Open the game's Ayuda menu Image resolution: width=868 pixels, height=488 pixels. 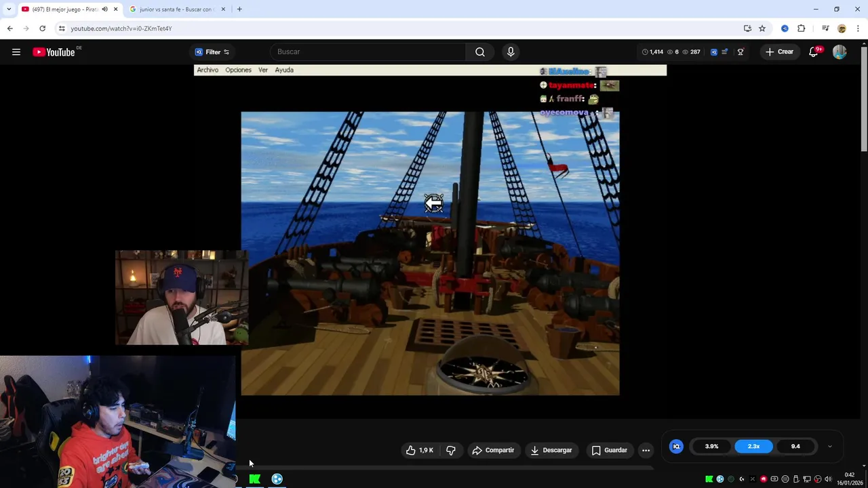point(284,70)
